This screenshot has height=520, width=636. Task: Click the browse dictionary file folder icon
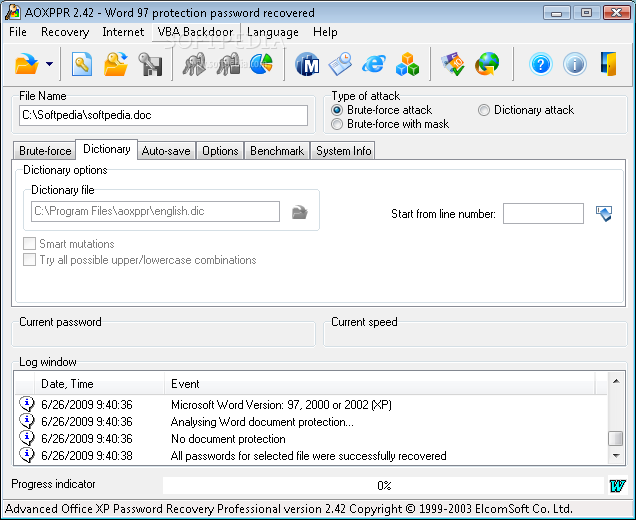[300, 212]
